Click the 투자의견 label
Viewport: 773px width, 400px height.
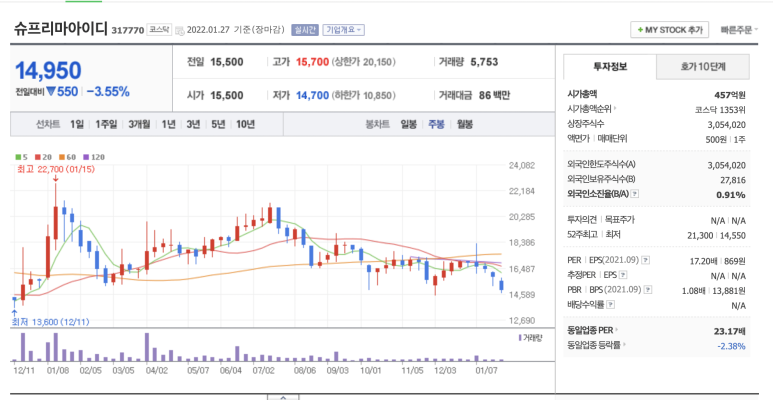(x=582, y=219)
